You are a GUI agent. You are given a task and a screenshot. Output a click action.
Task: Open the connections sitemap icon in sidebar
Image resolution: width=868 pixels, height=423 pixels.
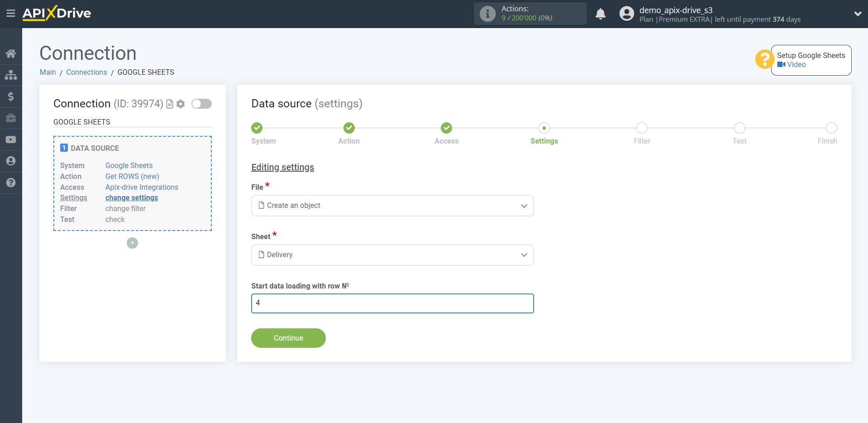[x=11, y=75]
